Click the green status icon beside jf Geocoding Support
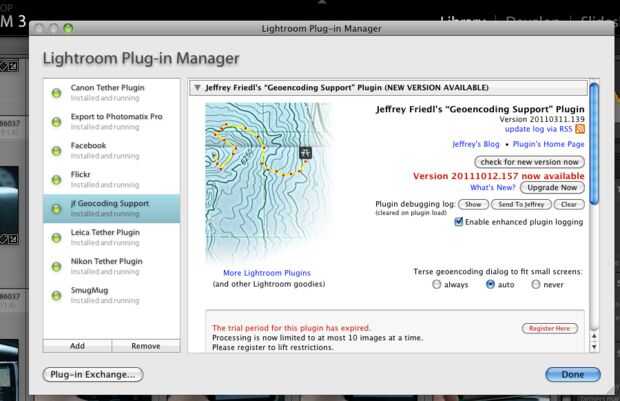Screen dimensions: 620x401 [x=57, y=209]
